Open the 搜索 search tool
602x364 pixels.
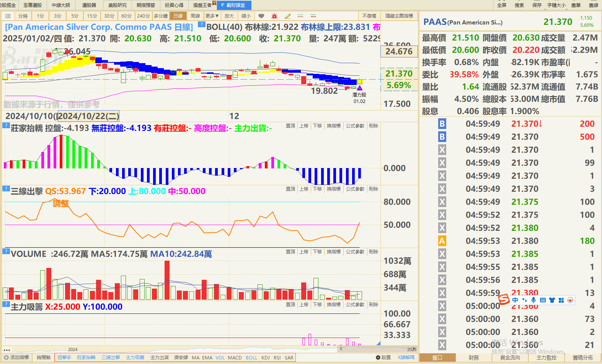click(519, 5)
